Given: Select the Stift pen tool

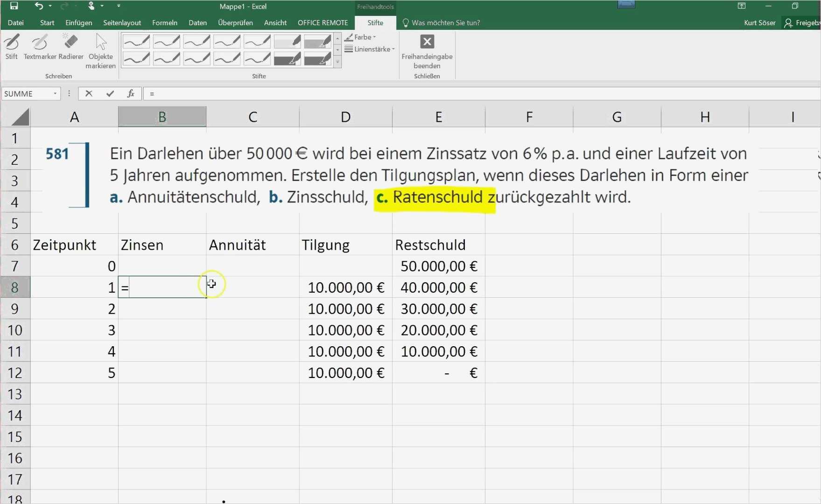Looking at the screenshot, I should [12, 47].
